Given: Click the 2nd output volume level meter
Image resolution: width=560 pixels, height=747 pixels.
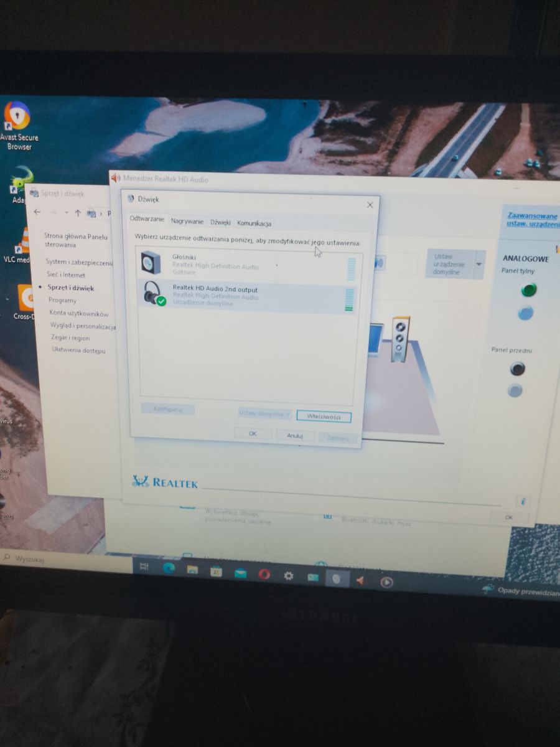Looking at the screenshot, I should 349,299.
